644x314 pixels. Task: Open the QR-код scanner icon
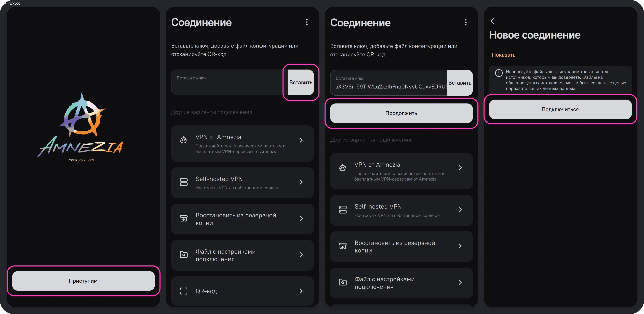184,291
